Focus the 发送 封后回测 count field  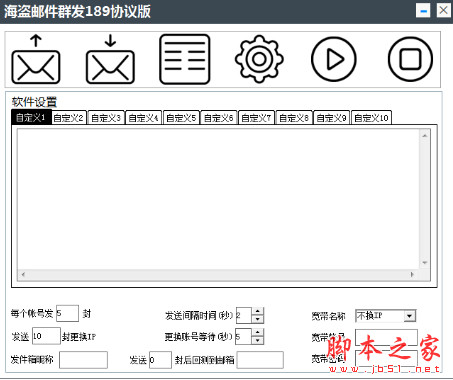point(160,360)
